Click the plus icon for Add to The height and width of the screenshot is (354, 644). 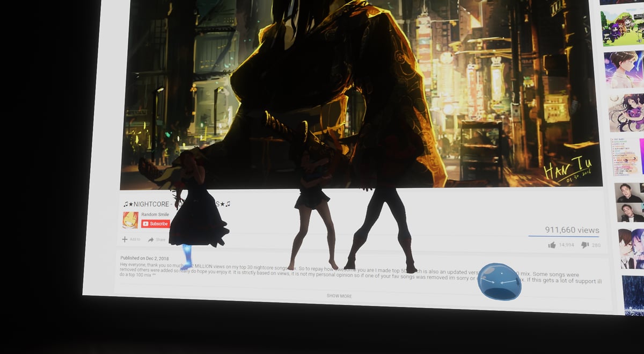[125, 239]
